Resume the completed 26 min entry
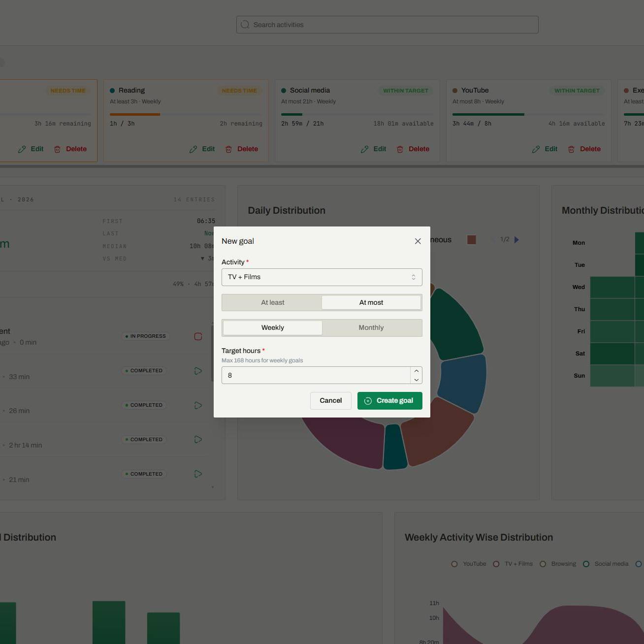644x644 pixels. click(198, 406)
